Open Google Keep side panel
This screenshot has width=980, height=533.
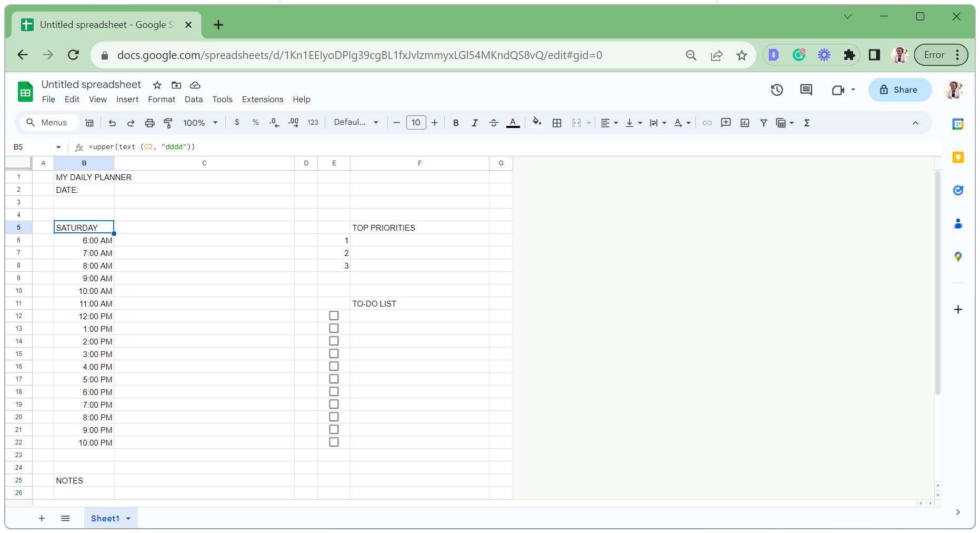pos(958,157)
